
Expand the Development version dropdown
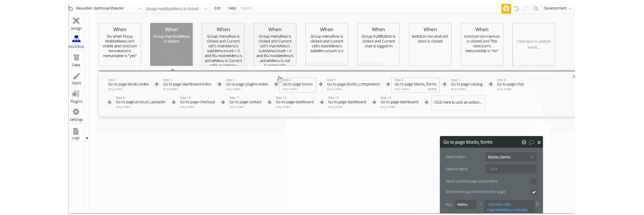pos(557,8)
